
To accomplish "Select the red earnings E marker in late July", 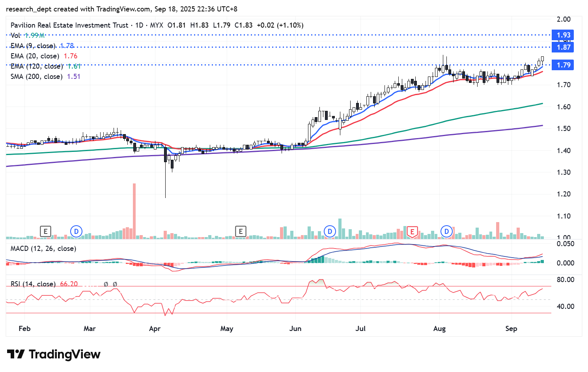I will point(412,232).
